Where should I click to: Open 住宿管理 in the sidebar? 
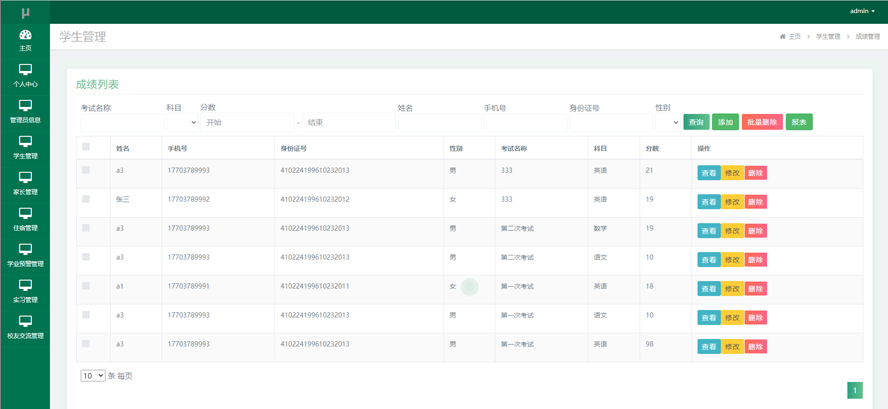tap(25, 220)
